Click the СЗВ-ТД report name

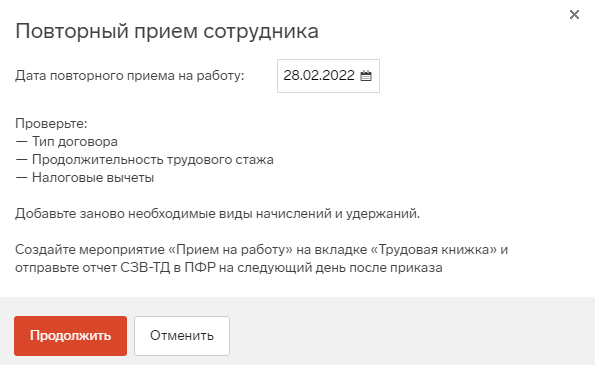point(145,268)
